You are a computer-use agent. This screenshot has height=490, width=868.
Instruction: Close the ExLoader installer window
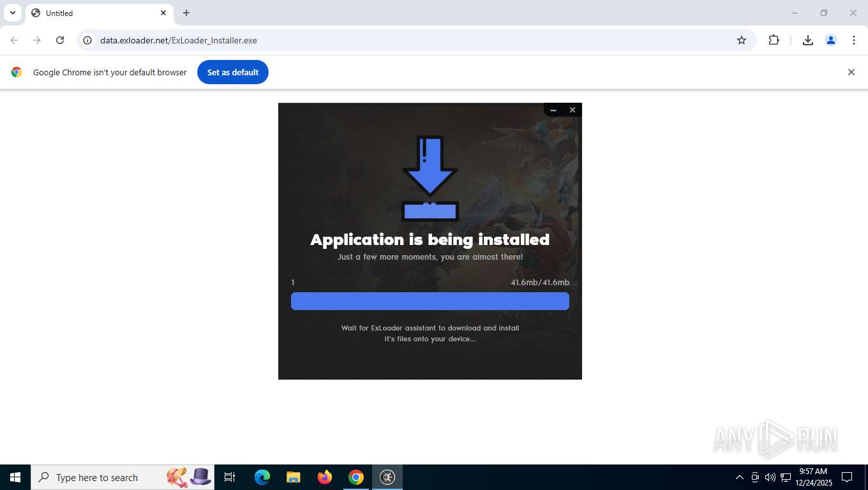tap(572, 110)
